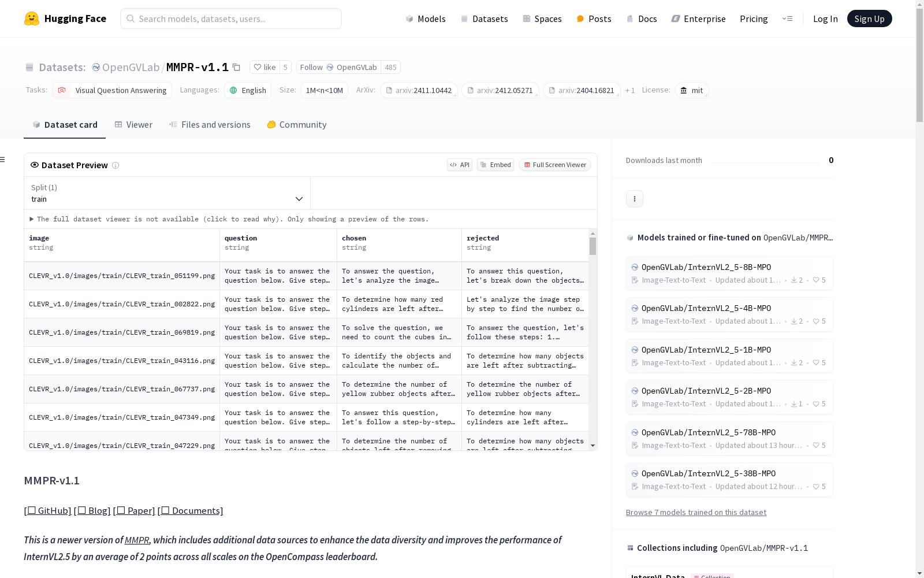Image resolution: width=924 pixels, height=578 pixels.
Task: Click the InternVL2_5-38B-MPO model avatar icon
Action: tap(635, 473)
